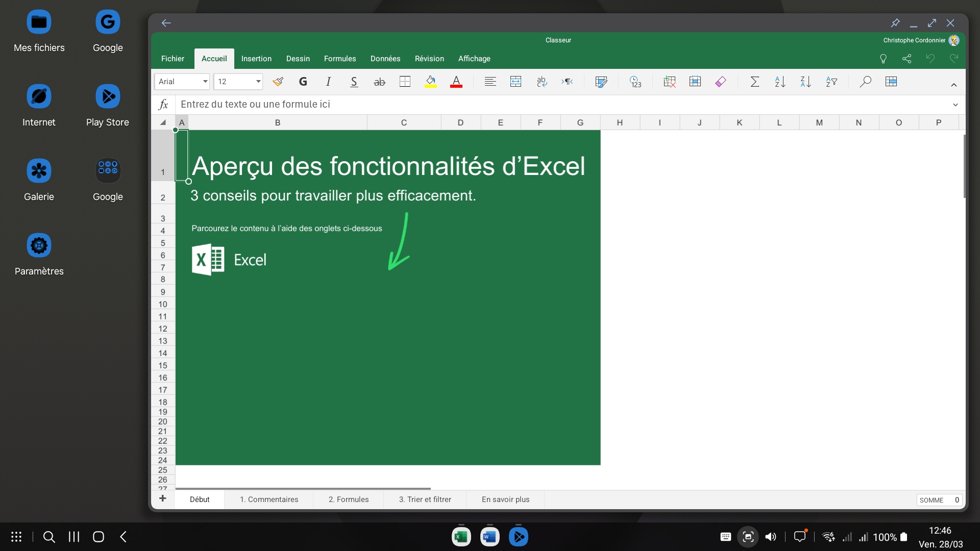Image resolution: width=980 pixels, height=551 pixels.
Task: Open the 2. Formules sheet tab
Action: coord(349,499)
